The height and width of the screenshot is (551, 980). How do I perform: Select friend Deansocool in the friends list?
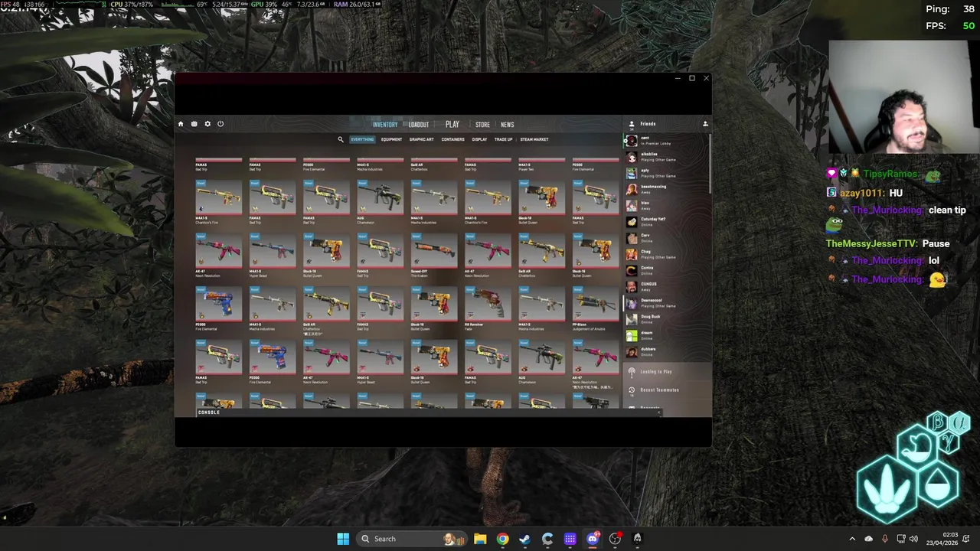pyautogui.click(x=665, y=303)
